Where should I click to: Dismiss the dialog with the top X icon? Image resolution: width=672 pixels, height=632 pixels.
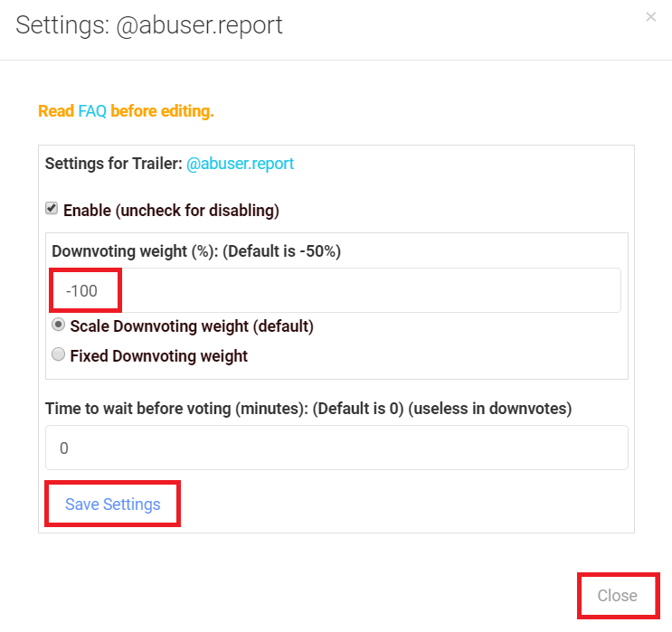[650, 17]
